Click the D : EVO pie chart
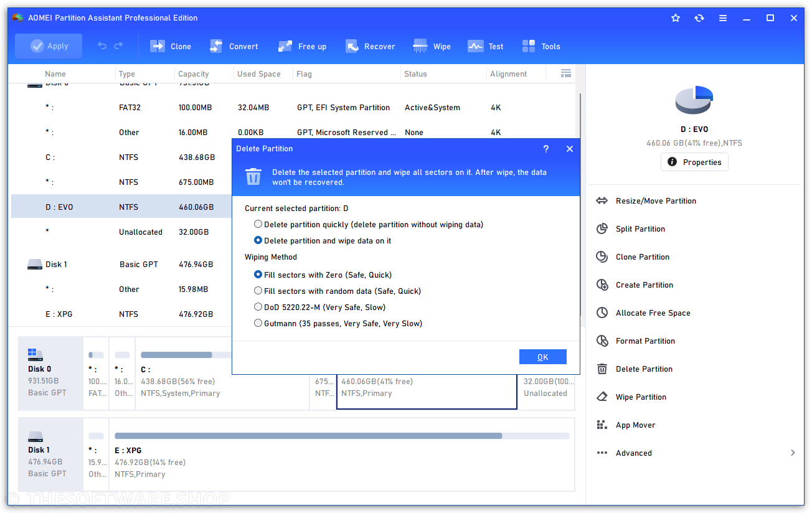The image size is (812, 513). (694, 100)
